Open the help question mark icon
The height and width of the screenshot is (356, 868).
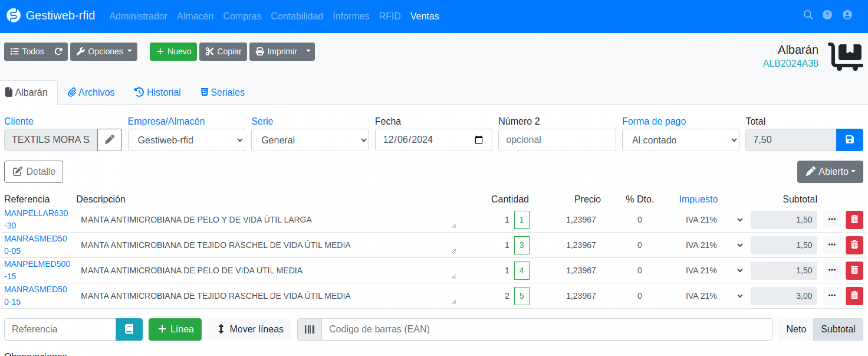[827, 15]
